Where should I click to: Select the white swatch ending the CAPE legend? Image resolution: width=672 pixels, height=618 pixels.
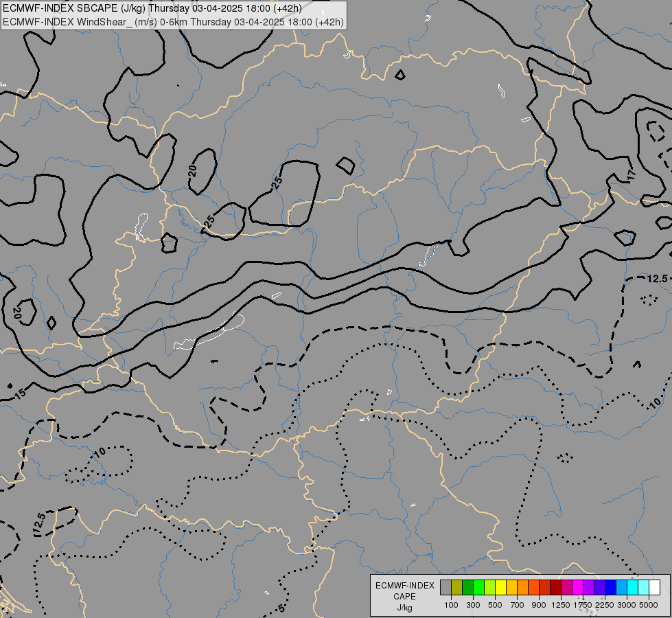[654, 587]
